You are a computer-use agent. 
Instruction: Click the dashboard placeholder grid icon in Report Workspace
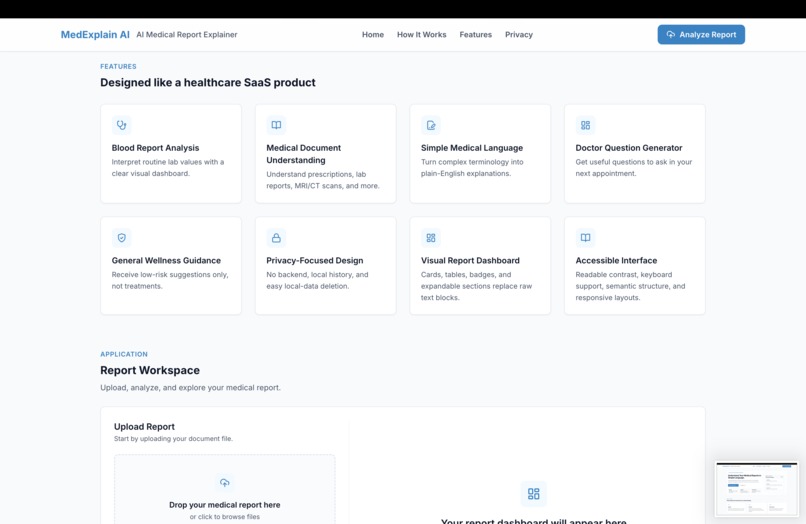(x=534, y=494)
